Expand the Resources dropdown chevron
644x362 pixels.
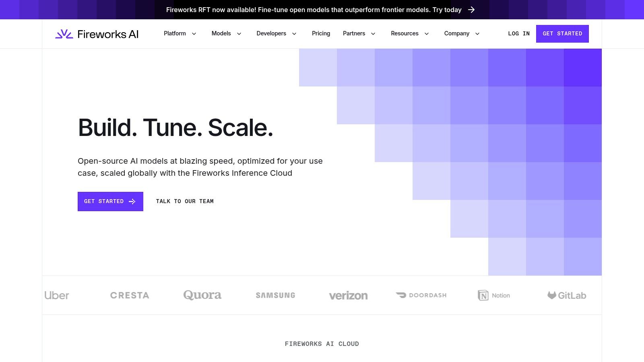[x=427, y=34]
